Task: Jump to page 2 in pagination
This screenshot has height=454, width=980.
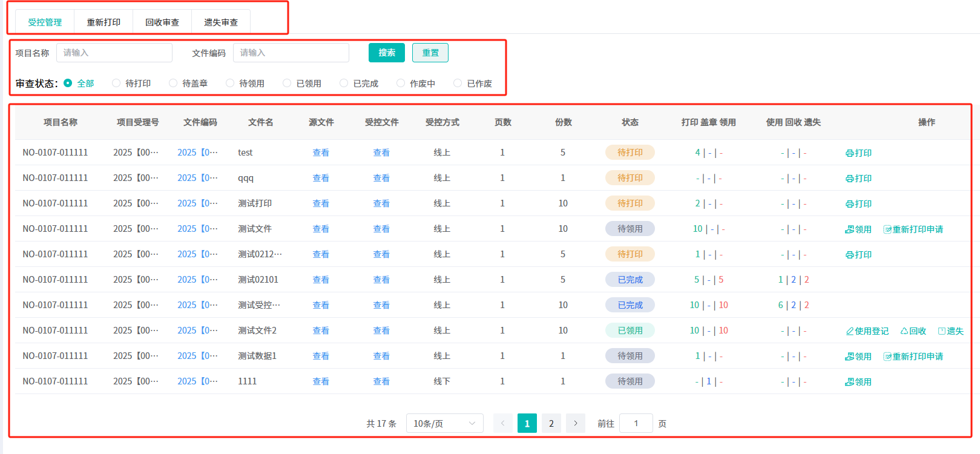Action: click(551, 423)
